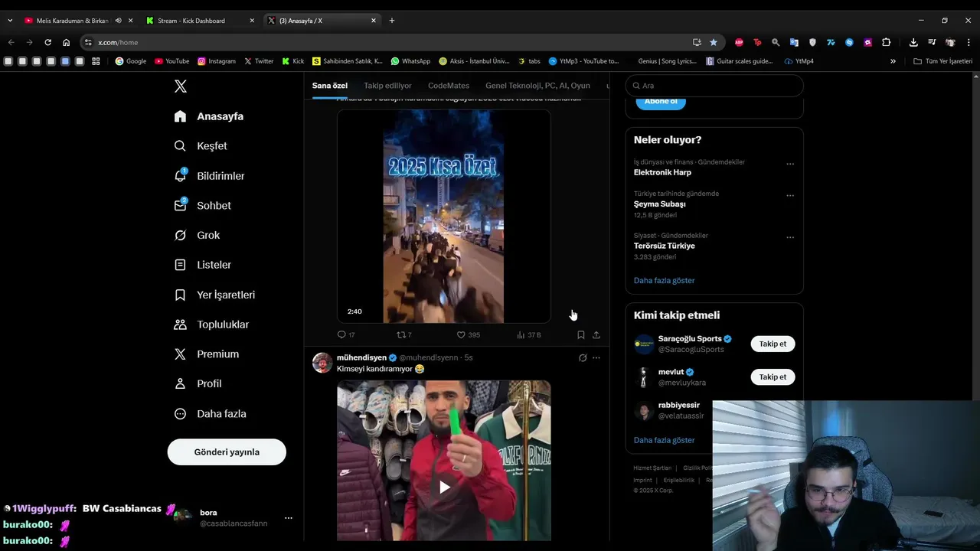Bookmark the 2025 Kısa Özet post
Viewport: 980px width, 551px height.
(581, 335)
